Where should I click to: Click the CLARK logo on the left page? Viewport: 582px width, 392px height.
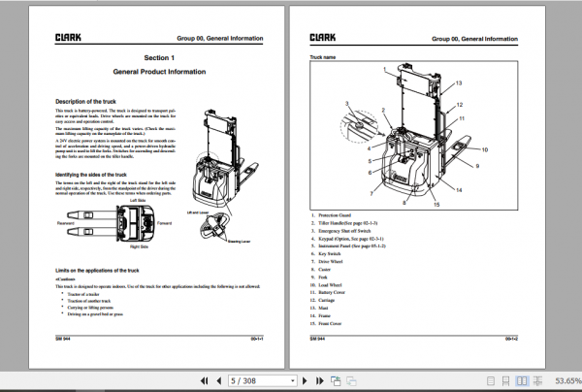pyautogui.click(x=68, y=38)
